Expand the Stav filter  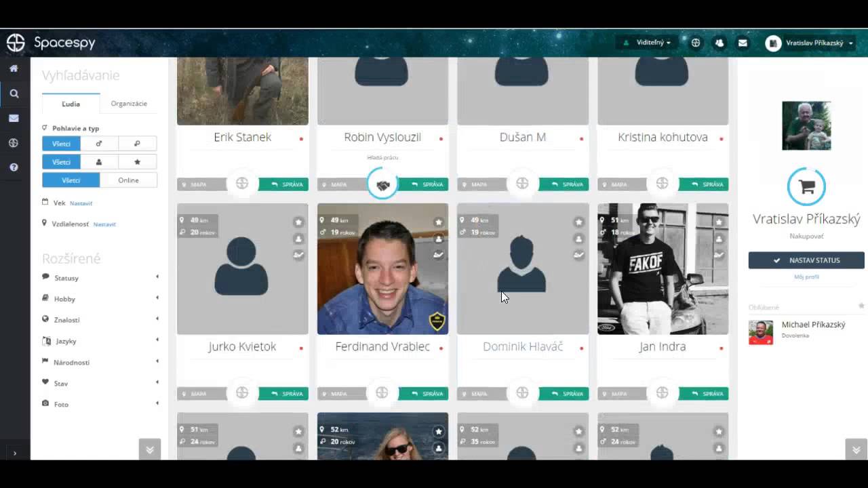(x=100, y=383)
